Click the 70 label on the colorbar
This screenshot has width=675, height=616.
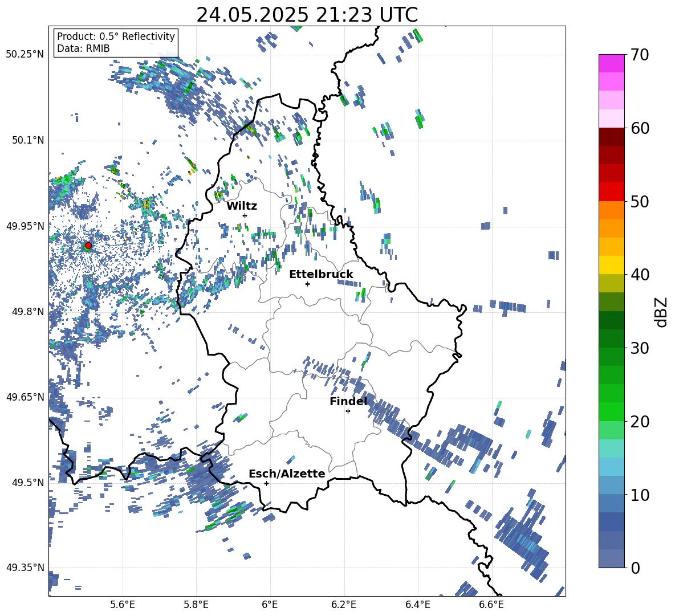[640, 55]
